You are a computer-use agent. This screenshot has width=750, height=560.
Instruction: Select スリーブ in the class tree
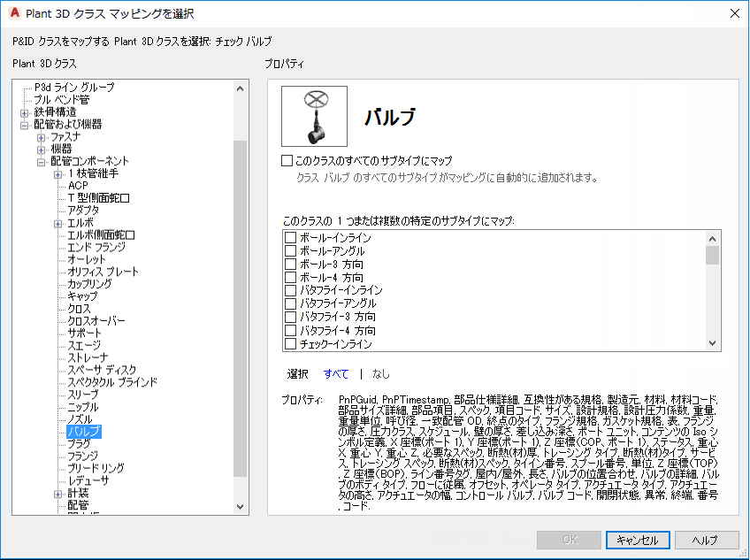point(83,395)
